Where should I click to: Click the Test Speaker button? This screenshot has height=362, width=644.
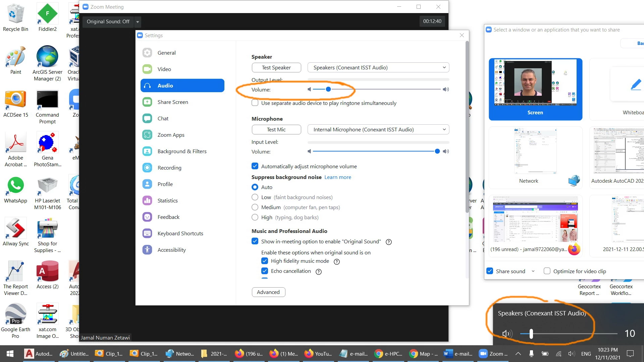pos(276,67)
